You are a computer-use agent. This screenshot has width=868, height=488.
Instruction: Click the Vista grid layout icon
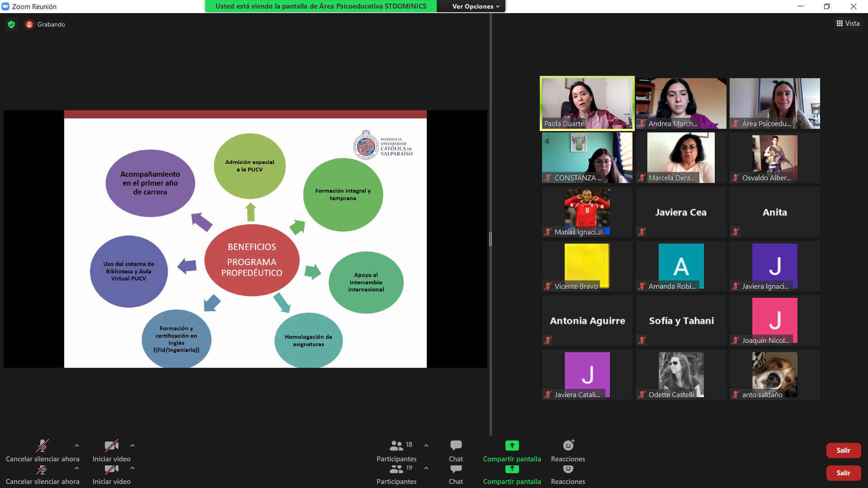coord(840,23)
